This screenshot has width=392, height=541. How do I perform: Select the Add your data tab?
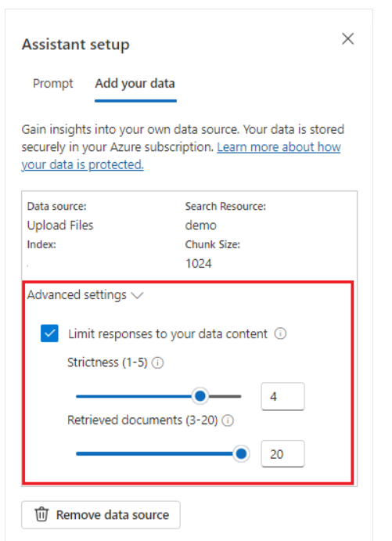135,84
